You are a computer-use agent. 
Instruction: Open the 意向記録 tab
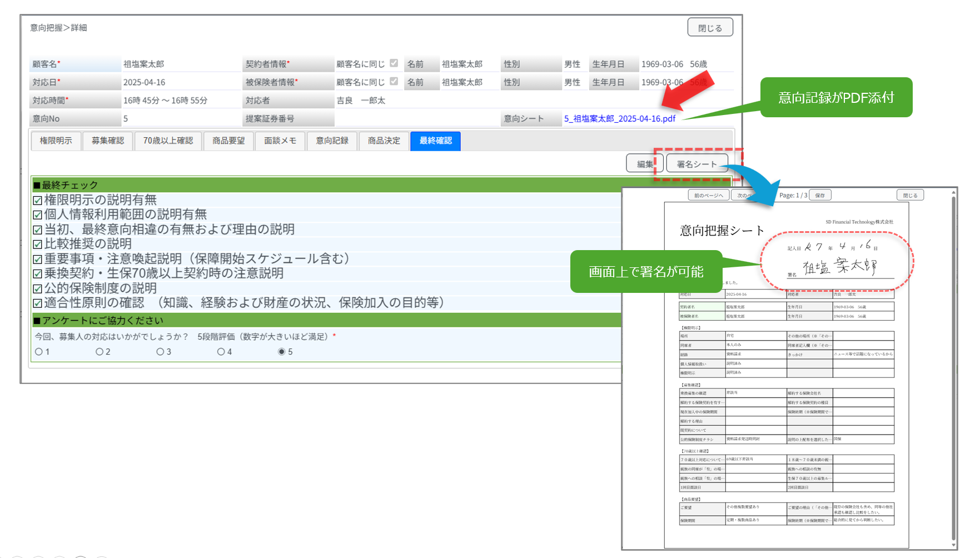pos(332,141)
